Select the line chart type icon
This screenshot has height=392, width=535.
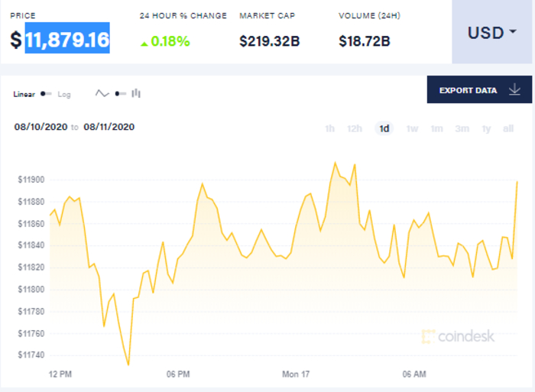pyautogui.click(x=102, y=93)
